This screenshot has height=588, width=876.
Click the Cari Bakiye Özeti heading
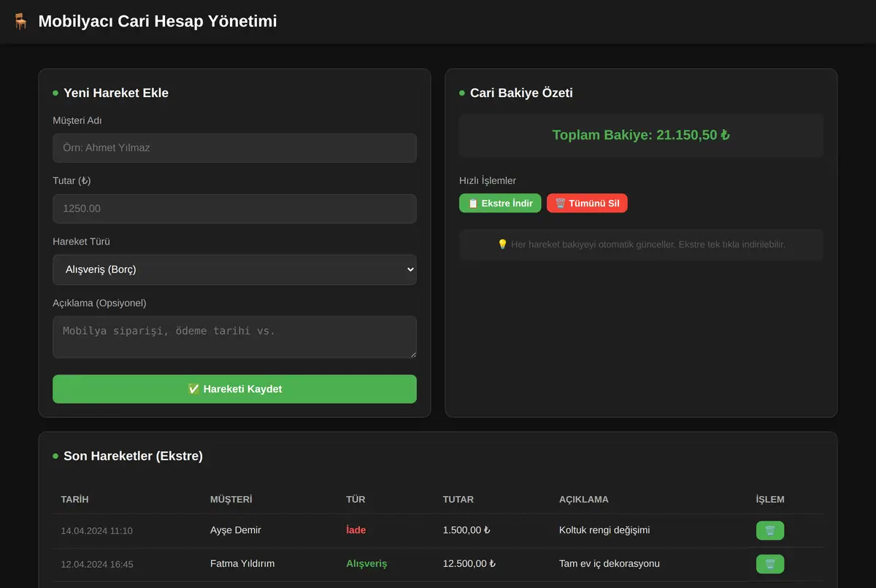click(x=521, y=93)
